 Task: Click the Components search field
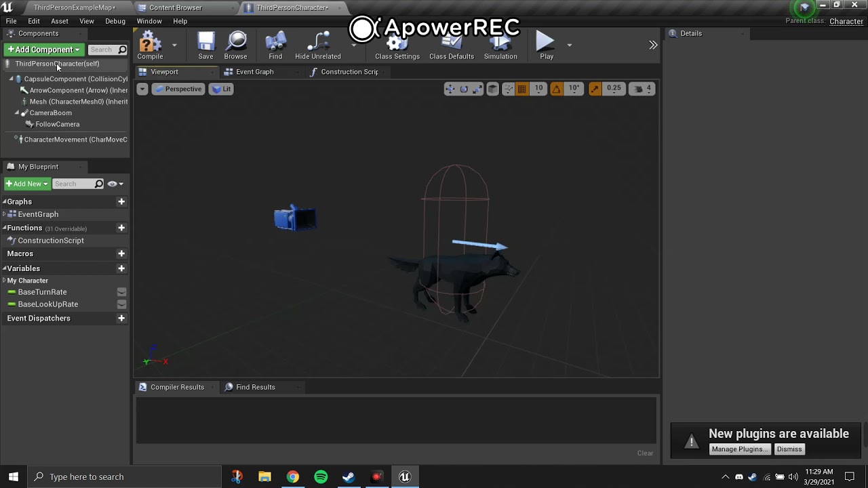tap(107, 49)
